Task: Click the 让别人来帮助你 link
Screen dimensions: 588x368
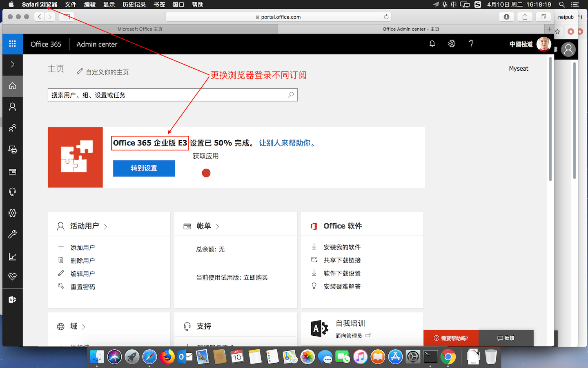Action: (x=287, y=143)
